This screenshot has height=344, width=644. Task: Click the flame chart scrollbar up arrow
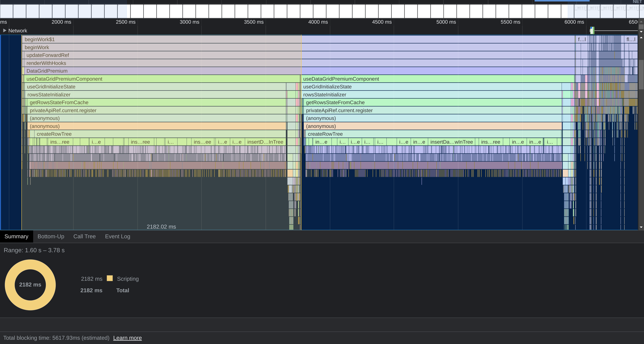click(x=641, y=37)
